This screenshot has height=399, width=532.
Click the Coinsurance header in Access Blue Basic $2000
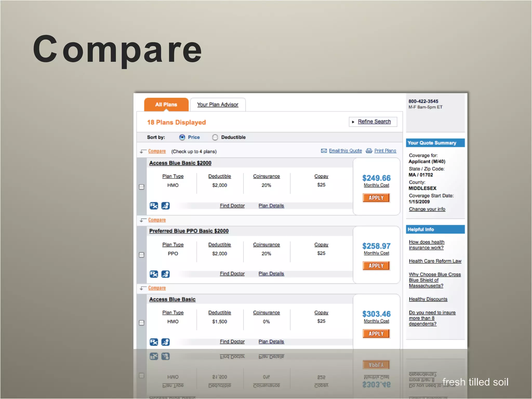click(x=267, y=176)
